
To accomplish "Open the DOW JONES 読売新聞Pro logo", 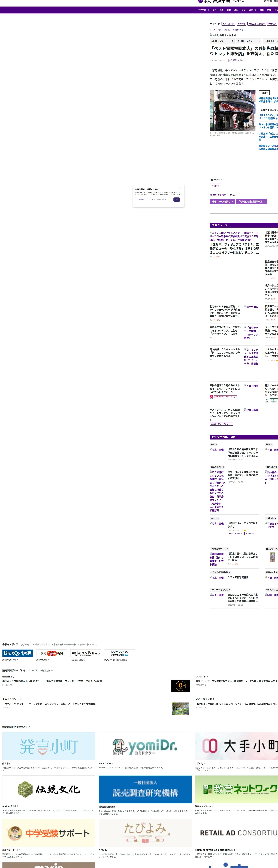I will coord(119,653).
